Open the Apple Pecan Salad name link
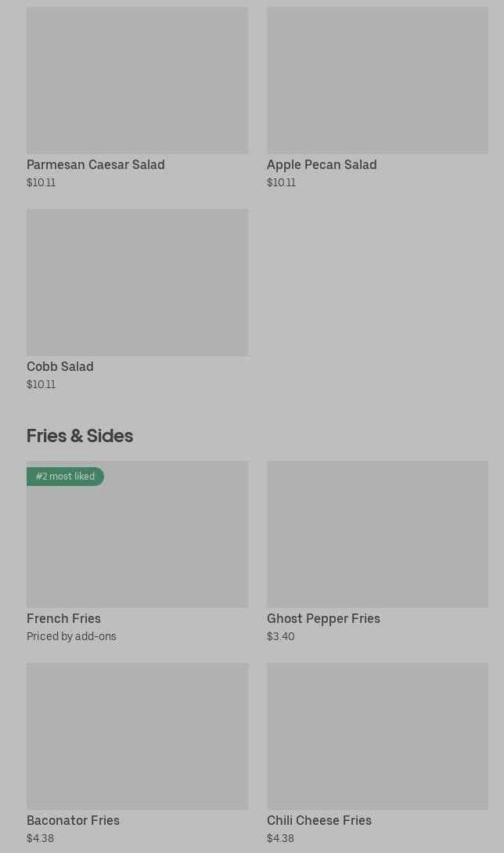 (x=322, y=164)
